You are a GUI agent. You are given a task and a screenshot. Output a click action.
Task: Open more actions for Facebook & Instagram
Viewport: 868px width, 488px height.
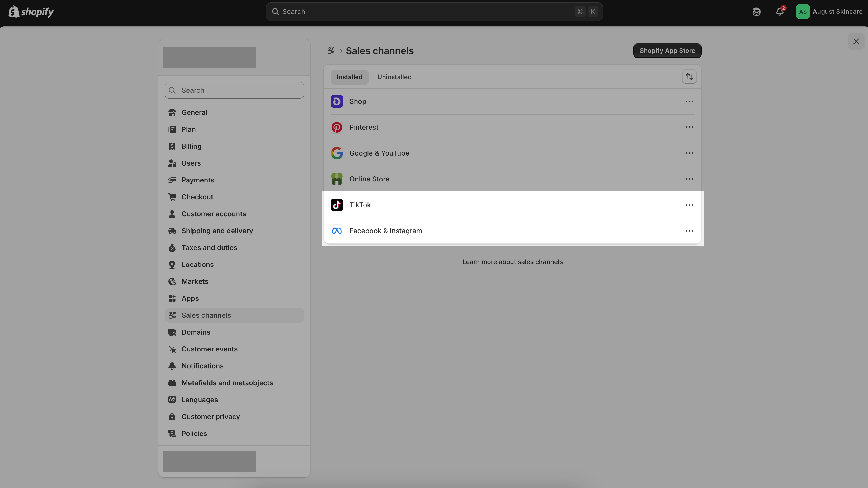[x=690, y=231]
